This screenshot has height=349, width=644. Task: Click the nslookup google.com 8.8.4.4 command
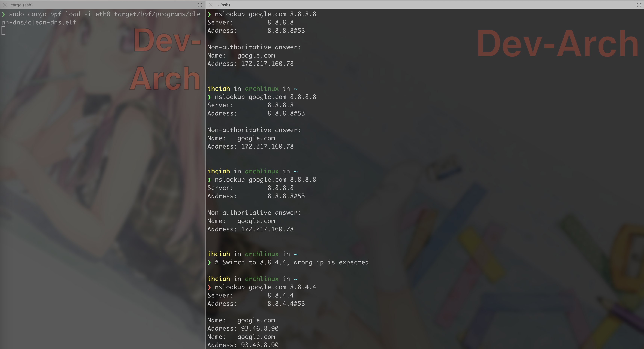click(x=265, y=287)
